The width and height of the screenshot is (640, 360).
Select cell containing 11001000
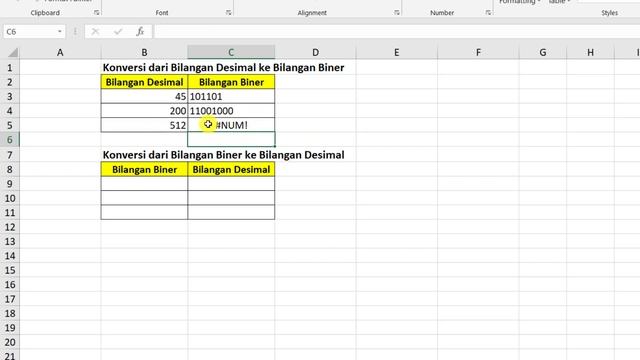pos(231,111)
